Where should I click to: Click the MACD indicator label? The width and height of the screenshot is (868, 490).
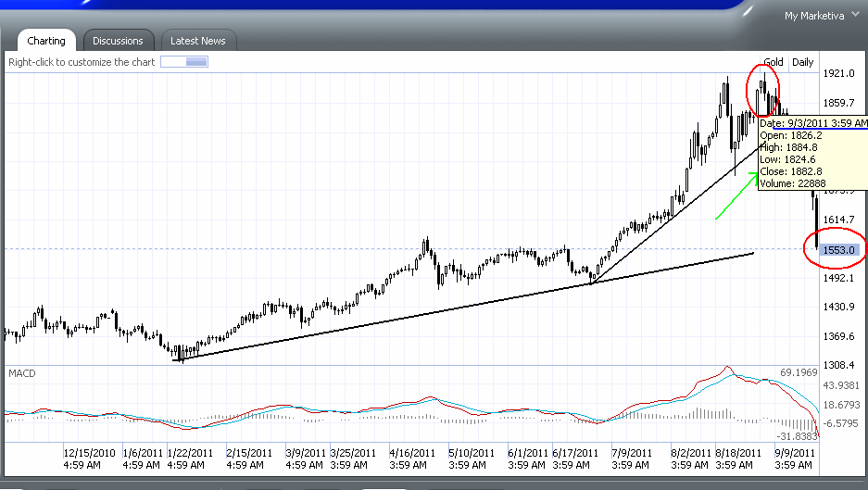(x=22, y=372)
